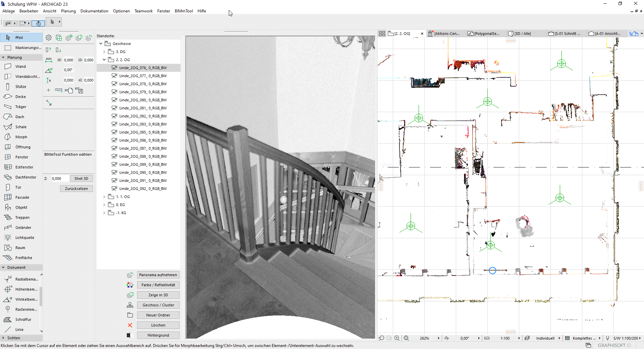Image resolution: width=644 pixels, height=349 pixels.
Task: Select the Wand (wall) tool
Action: (21, 66)
